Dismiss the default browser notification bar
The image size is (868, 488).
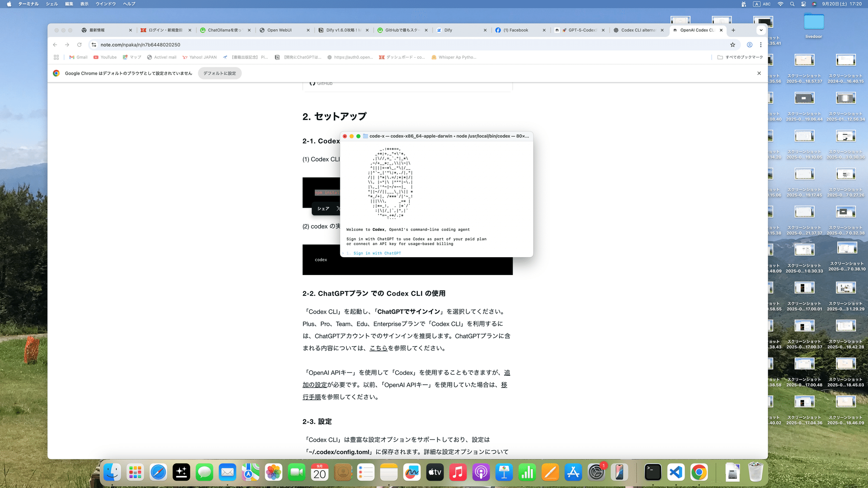[x=759, y=73]
